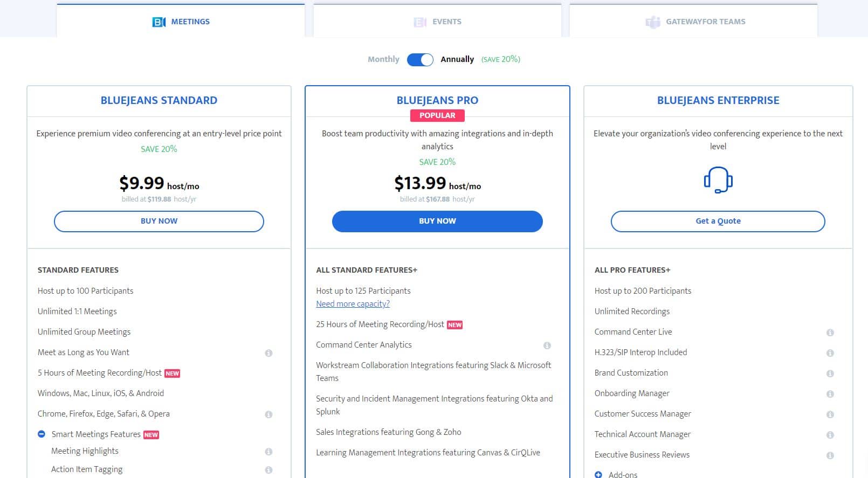The image size is (868, 478).
Task: Toggle the Monthly/Annually billing switch
Action: coord(420,59)
